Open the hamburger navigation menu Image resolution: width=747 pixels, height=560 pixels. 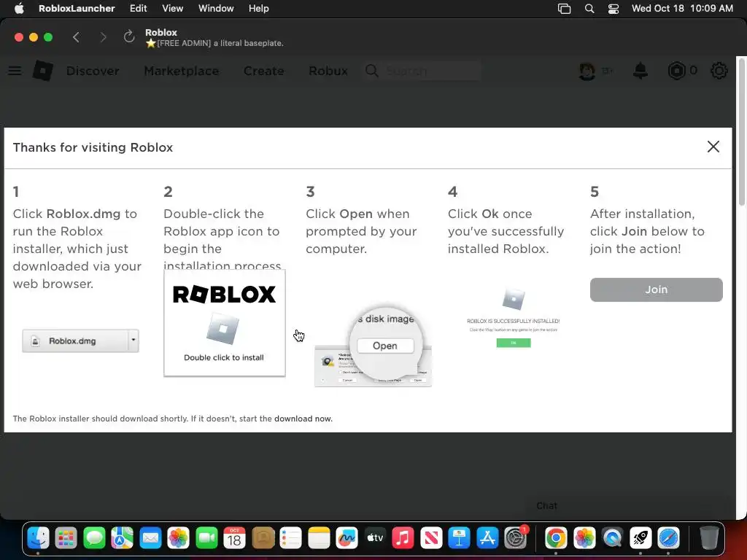15,71
